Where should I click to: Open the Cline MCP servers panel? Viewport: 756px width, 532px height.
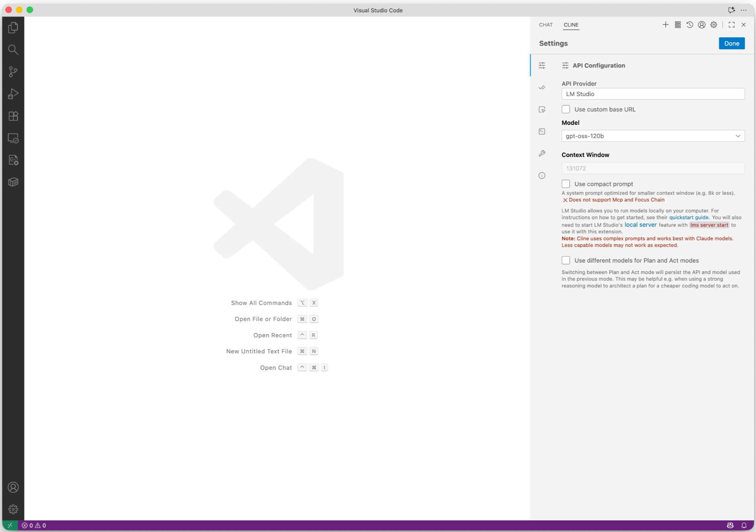tap(677, 24)
